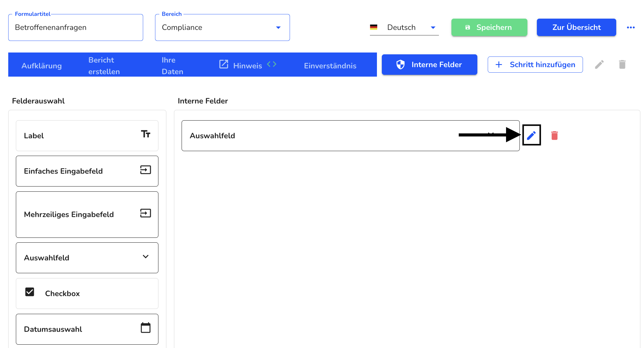This screenshot has height=348, width=644.
Task: Edit the Auswahlfeld internal field with pencil icon
Action: pos(531,135)
